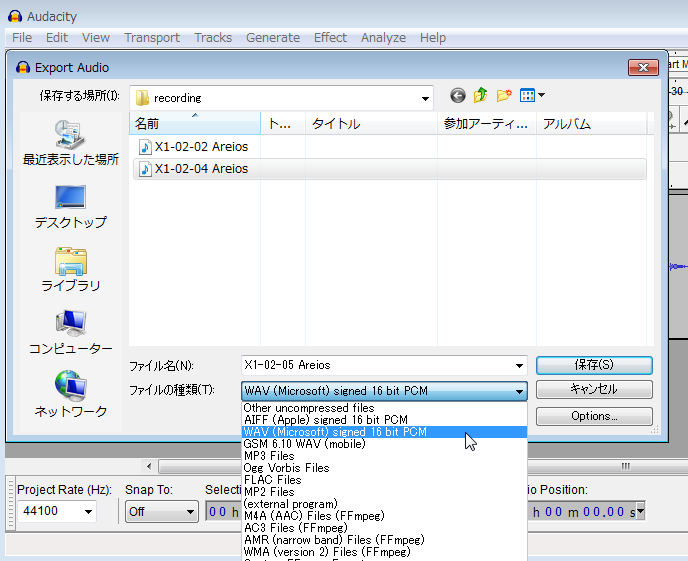
Task: Choose AMR (narrow band) Files (FFmpeg)
Action: (384, 540)
